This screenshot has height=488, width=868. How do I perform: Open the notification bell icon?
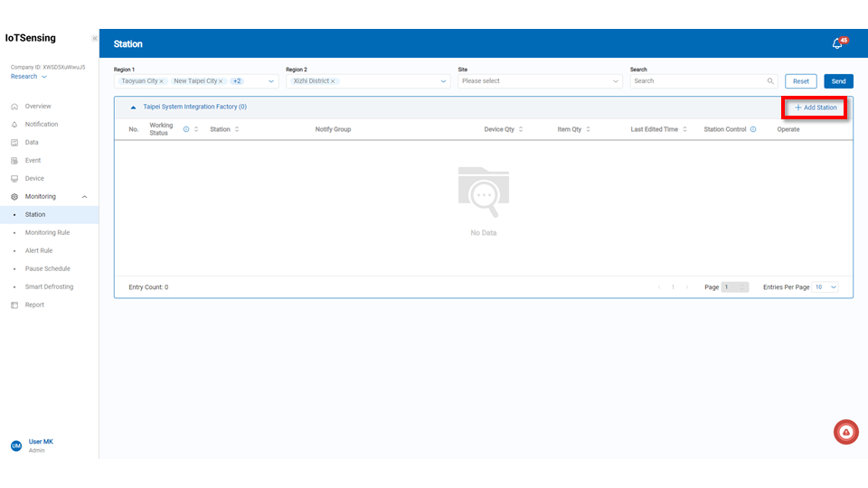(837, 43)
